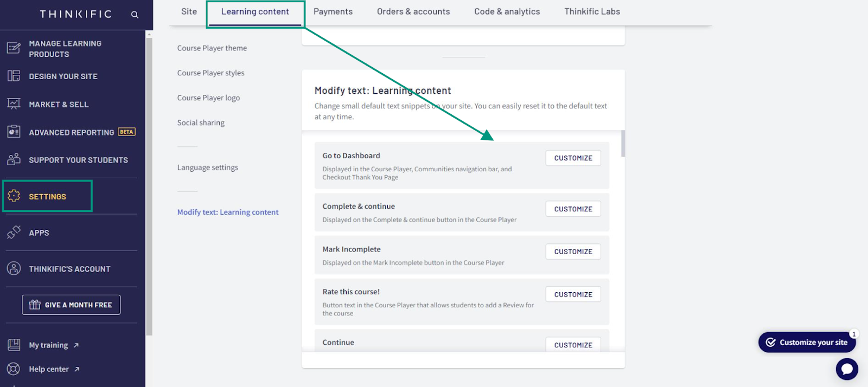This screenshot has height=387, width=868.
Task: Open the My training link
Action: pos(48,345)
